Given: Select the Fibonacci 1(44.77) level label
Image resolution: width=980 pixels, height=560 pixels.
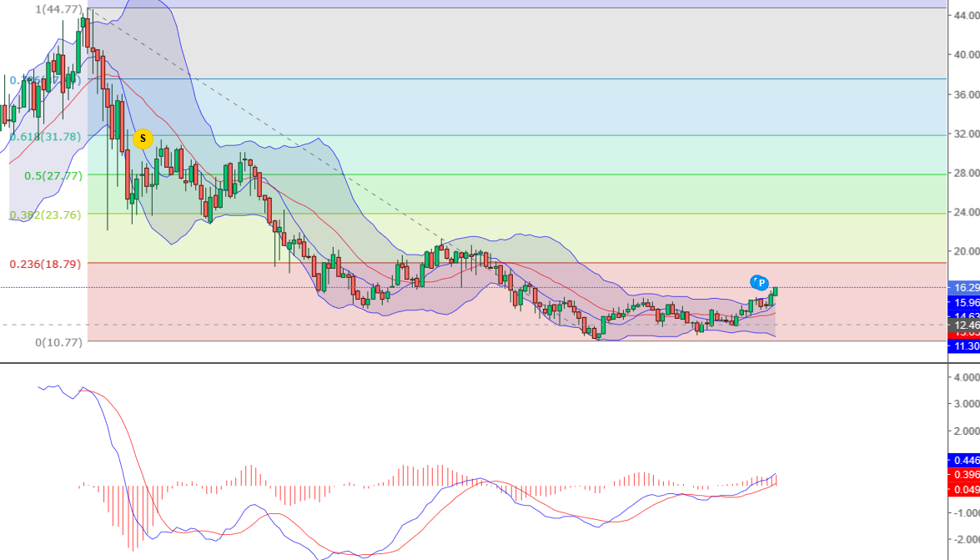Looking at the screenshot, I should point(58,8).
